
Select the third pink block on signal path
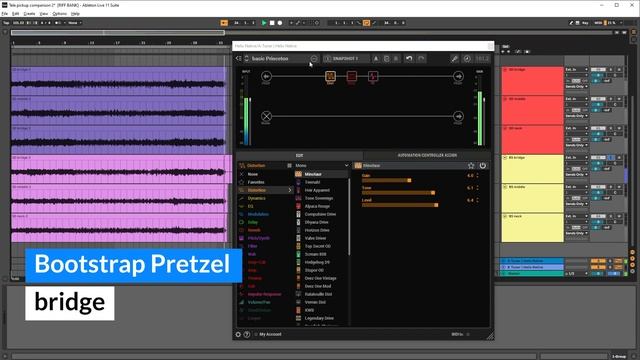373,76
